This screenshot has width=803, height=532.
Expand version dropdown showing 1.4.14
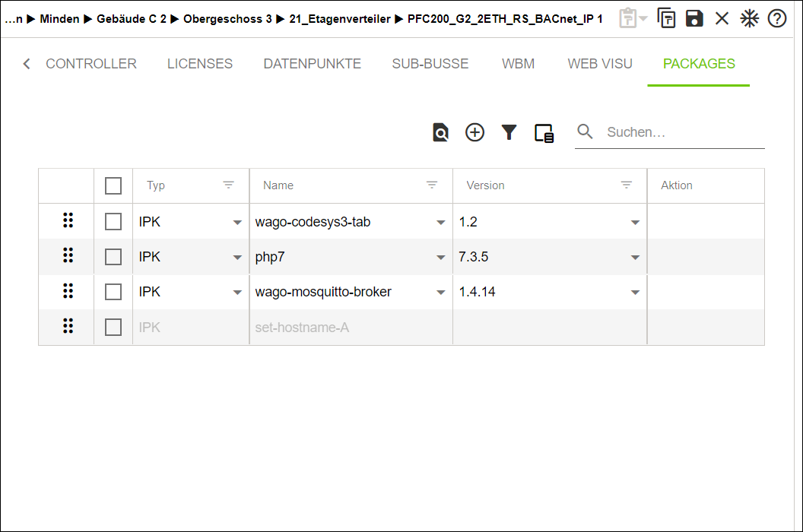click(635, 293)
